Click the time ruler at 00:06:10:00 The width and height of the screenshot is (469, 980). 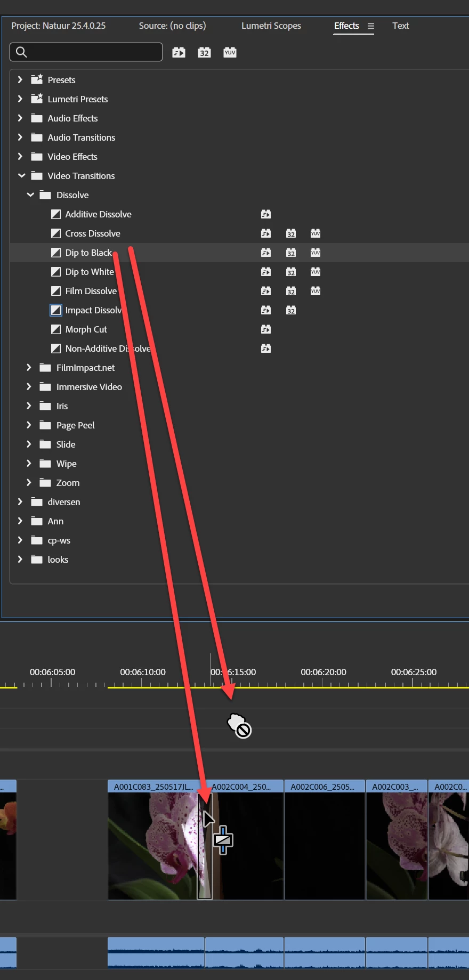tap(143, 673)
